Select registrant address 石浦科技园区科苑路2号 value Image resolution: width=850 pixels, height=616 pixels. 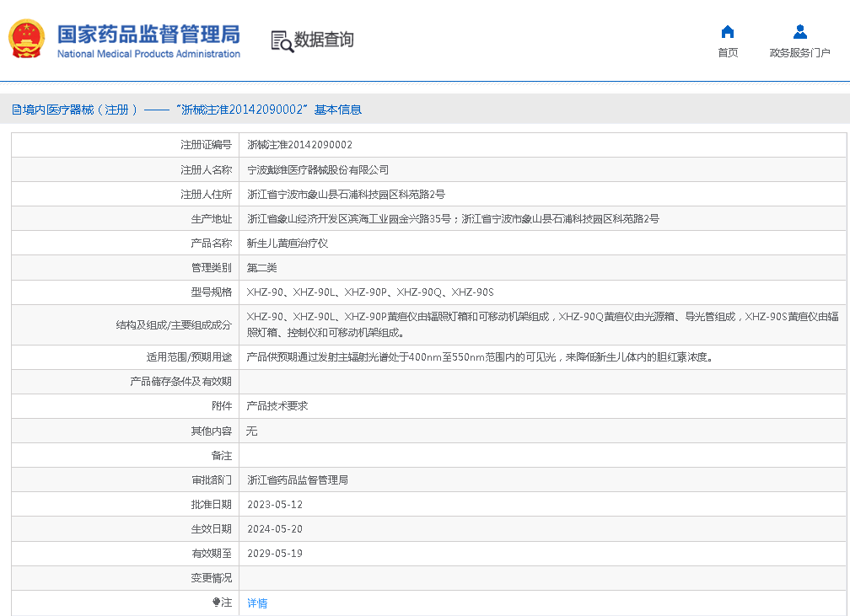tap(346, 195)
